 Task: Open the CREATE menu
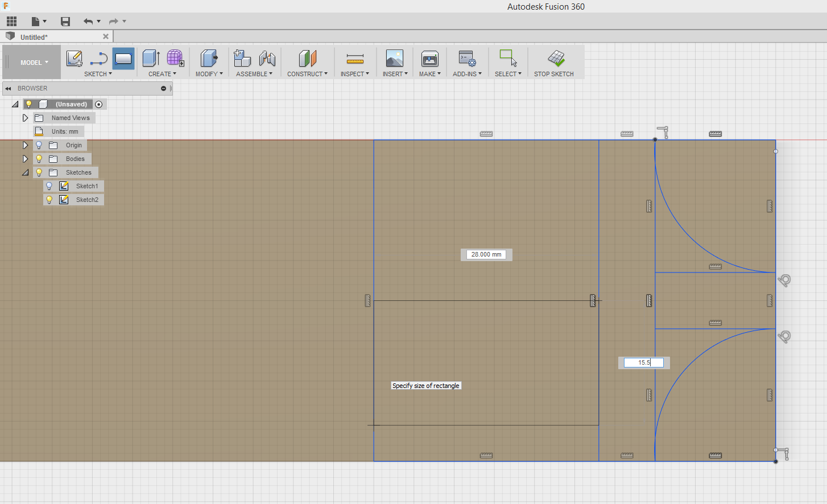[x=162, y=74]
